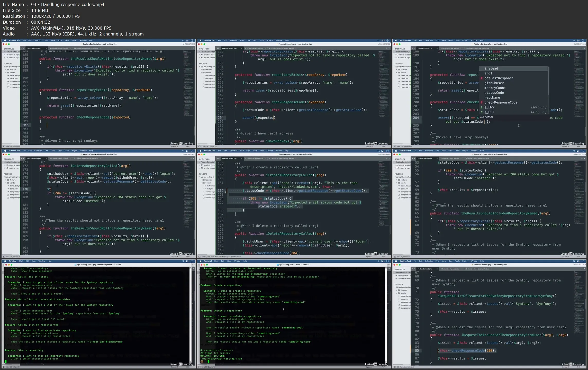Screen dimensions: 588x370
Task: Select the statusCode autocomplete suggestion
Action: [494, 93]
